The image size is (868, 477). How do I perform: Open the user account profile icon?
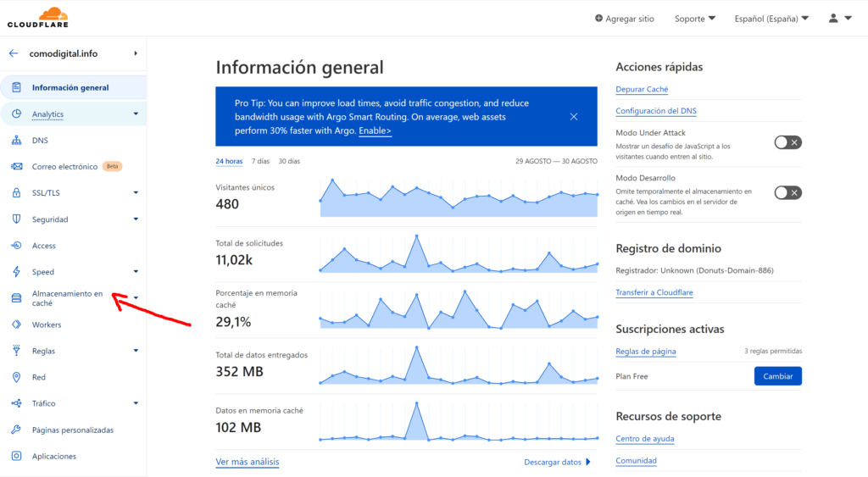click(833, 19)
